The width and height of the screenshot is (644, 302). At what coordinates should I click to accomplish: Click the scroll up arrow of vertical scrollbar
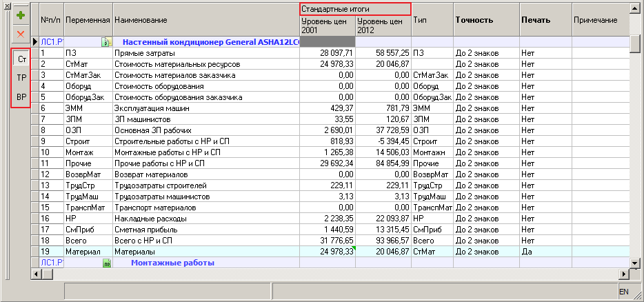635,9
